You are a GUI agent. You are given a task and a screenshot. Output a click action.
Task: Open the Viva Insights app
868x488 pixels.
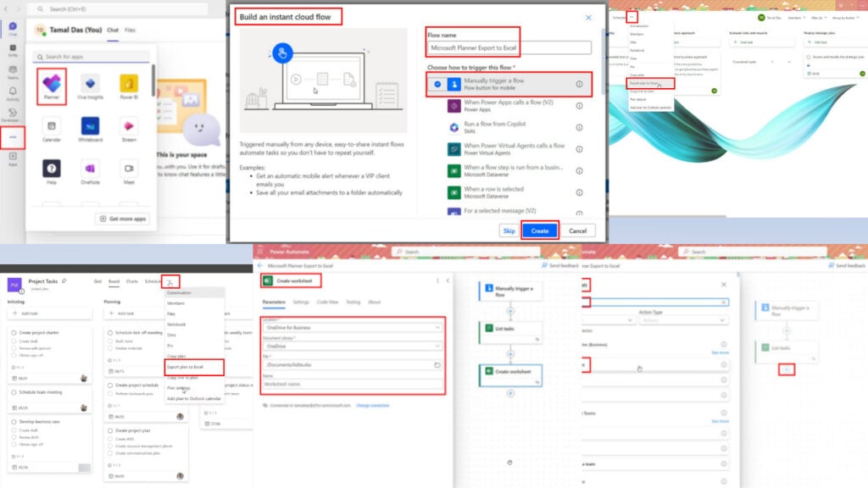click(x=91, y=85)
